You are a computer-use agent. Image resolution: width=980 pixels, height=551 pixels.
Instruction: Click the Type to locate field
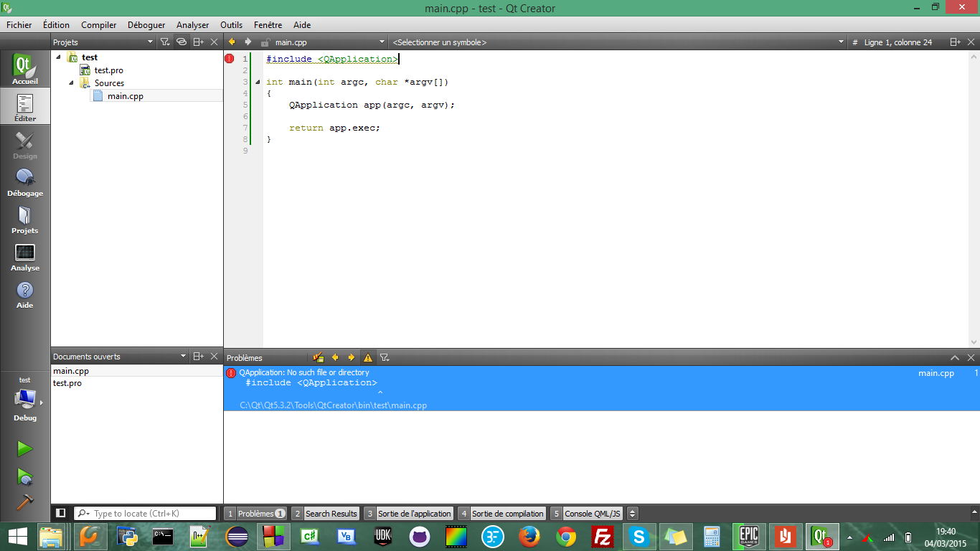(x=152, y=514)
